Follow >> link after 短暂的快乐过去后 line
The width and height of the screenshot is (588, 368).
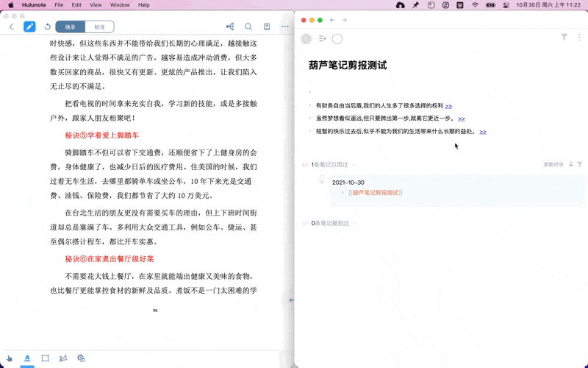[483, 132]
